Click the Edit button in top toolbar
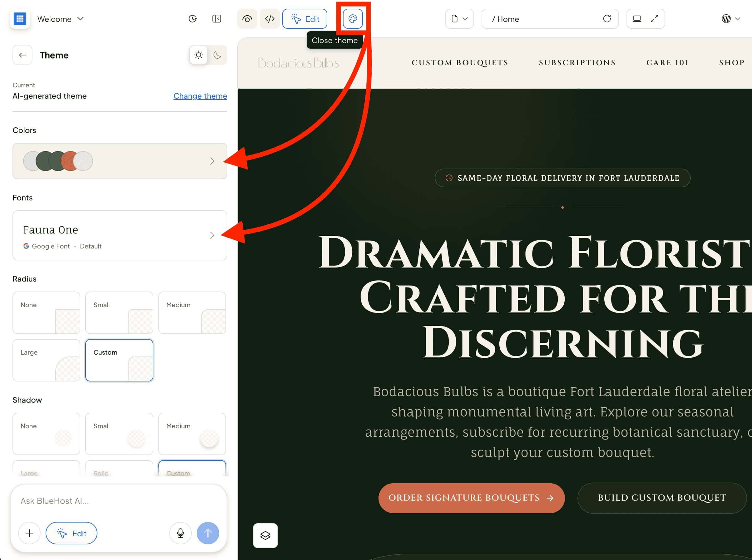 point(304,19)
